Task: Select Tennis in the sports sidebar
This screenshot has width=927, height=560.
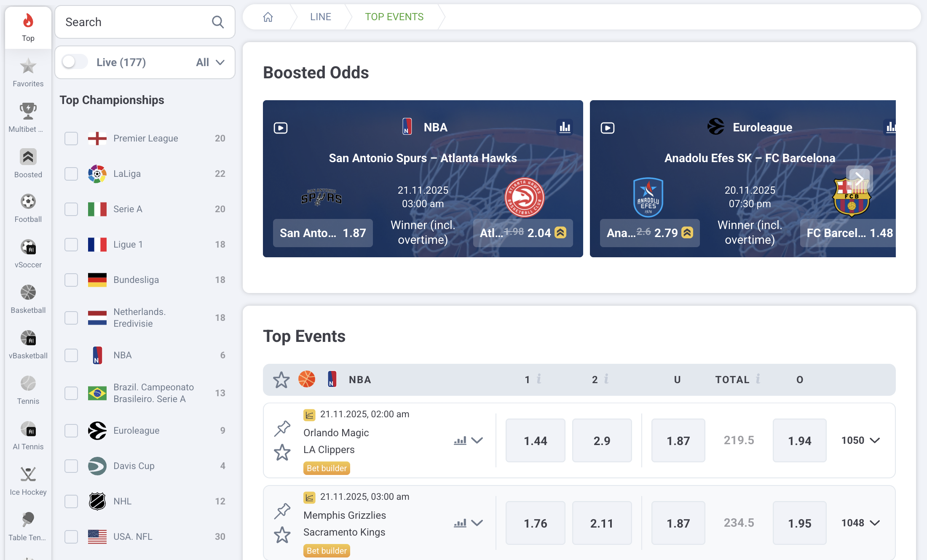Action: (x=28, y=390)
